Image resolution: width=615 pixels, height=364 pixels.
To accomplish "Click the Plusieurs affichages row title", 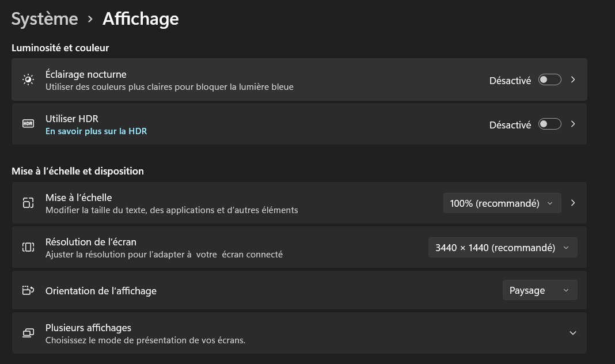I will coord(88,328).
